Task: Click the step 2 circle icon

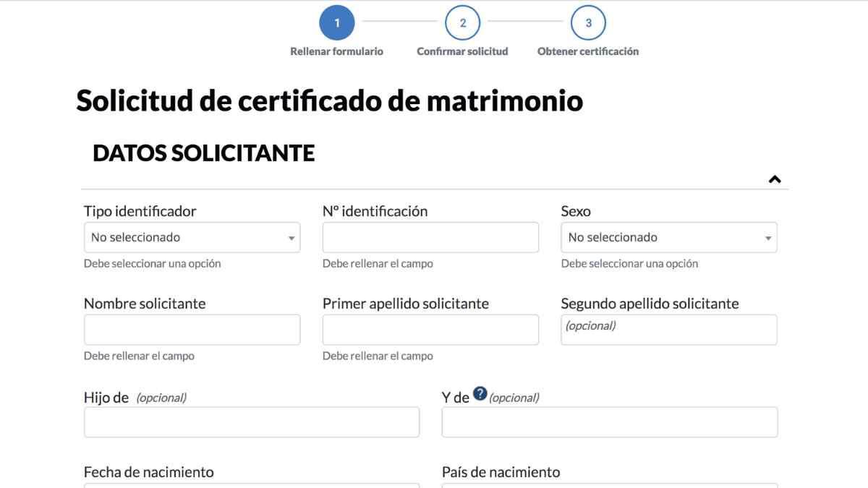Action: [x=462, y=22]
